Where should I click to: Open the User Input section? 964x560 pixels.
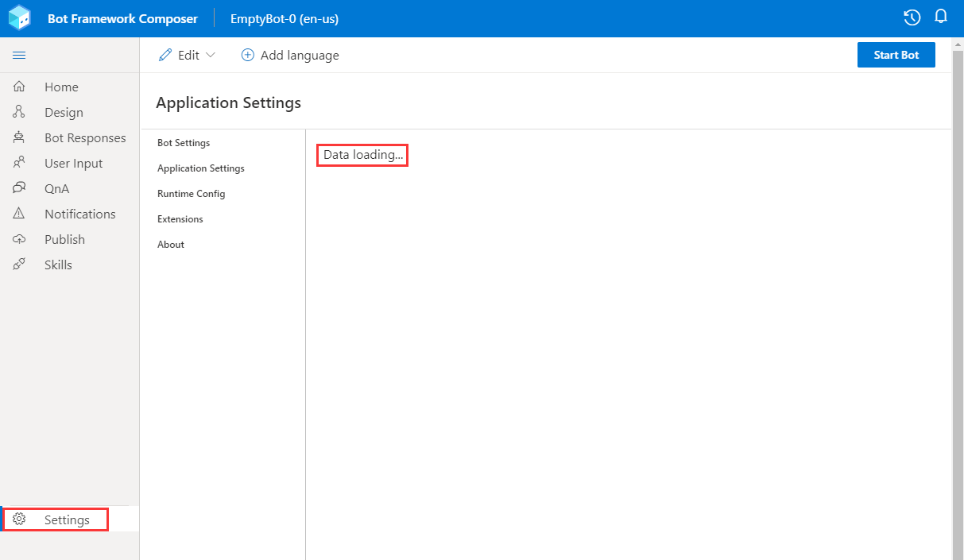point(19,163)
